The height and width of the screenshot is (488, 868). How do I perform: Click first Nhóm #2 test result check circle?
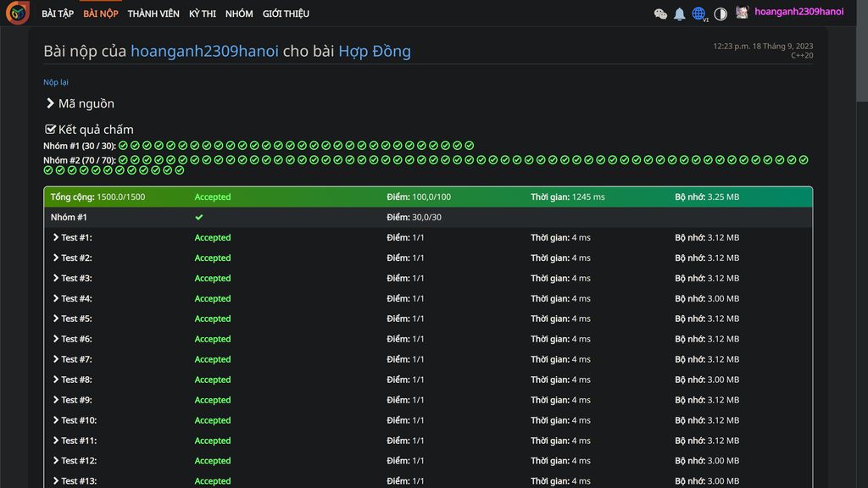point(123,159)
